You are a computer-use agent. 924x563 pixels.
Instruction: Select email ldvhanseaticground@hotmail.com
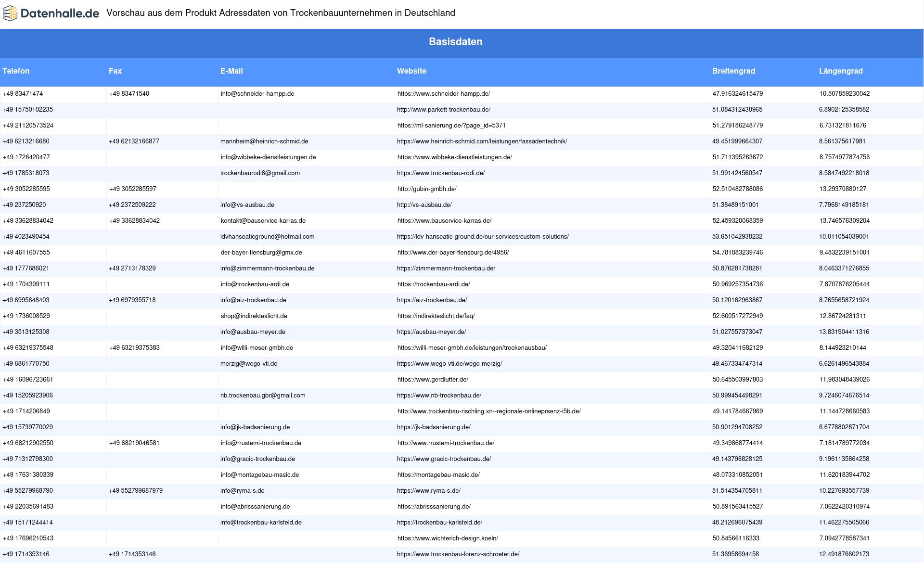pyautogui.click(x=268, y=237)
